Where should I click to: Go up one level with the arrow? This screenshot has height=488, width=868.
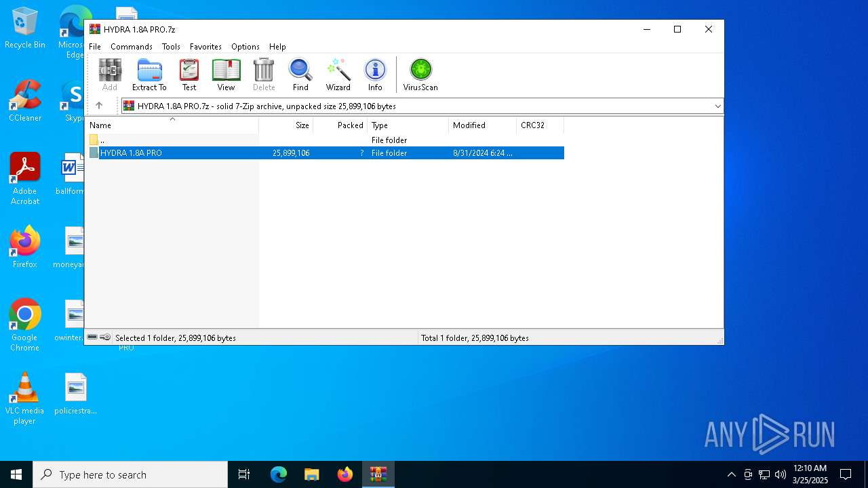tap(99, 106)
